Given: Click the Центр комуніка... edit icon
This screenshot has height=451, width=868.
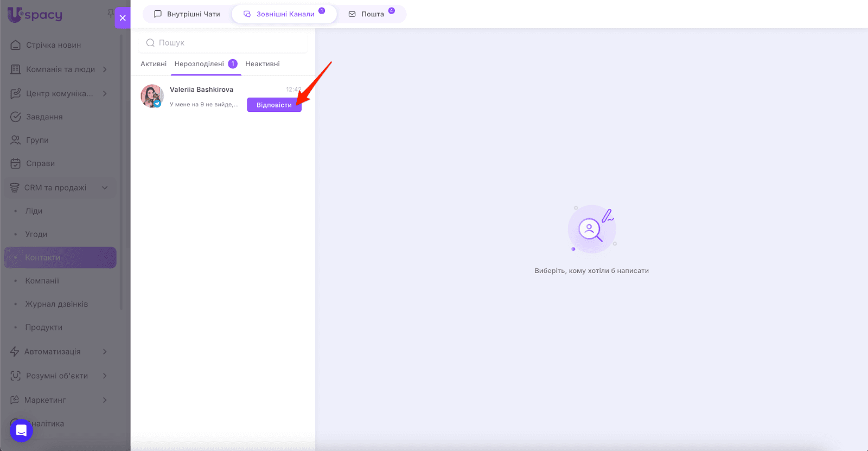Looking at the screenshot, I should point(16,93).
